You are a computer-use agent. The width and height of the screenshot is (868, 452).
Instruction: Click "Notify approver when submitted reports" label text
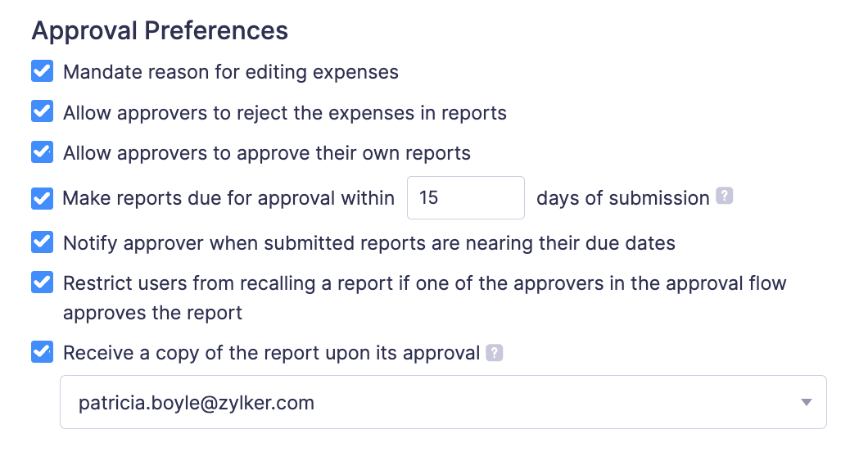(x=369, y=243)
